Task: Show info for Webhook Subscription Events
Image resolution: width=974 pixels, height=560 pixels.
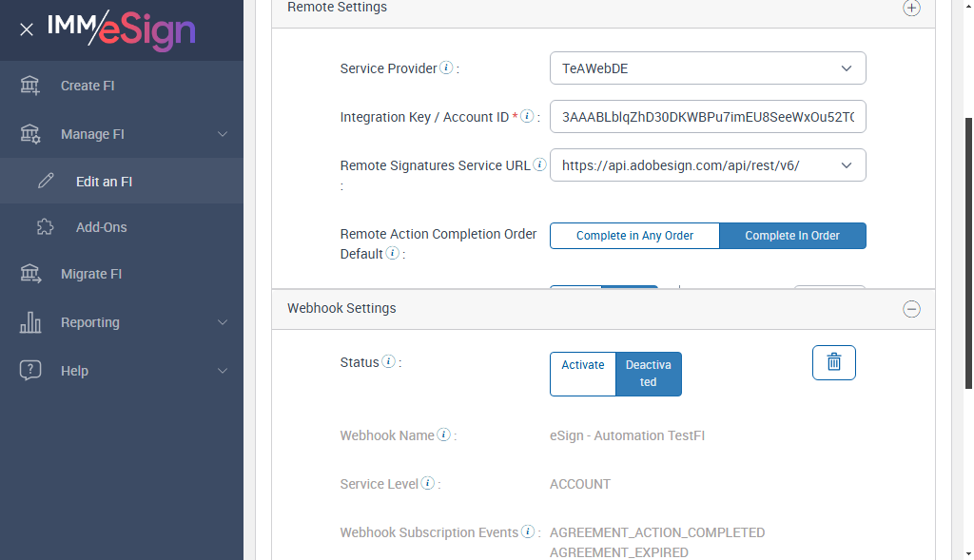Action: click(527, 531)
